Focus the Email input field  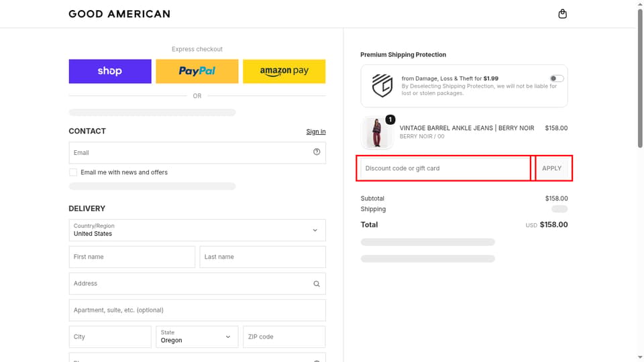(x=197, y=153)
